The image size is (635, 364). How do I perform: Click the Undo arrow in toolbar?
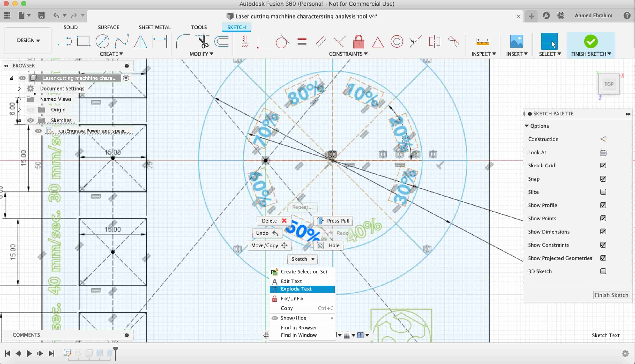click(x=56, y=15)
